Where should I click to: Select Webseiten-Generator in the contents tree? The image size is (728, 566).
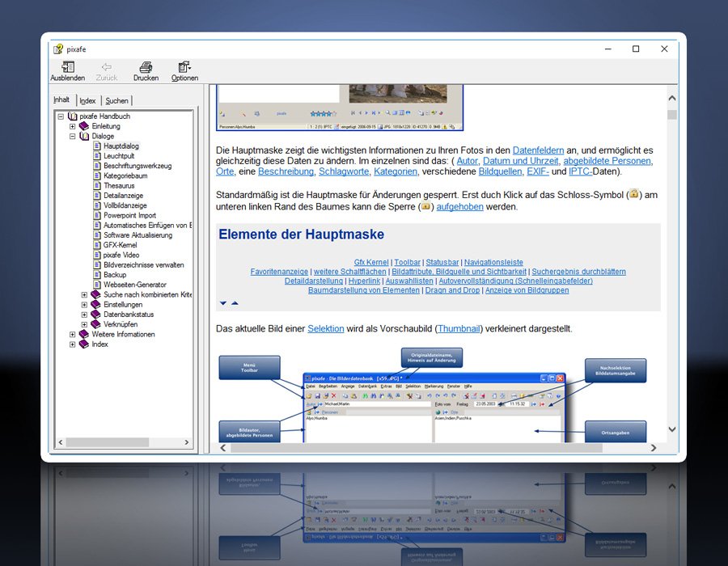tap(134, 285)
